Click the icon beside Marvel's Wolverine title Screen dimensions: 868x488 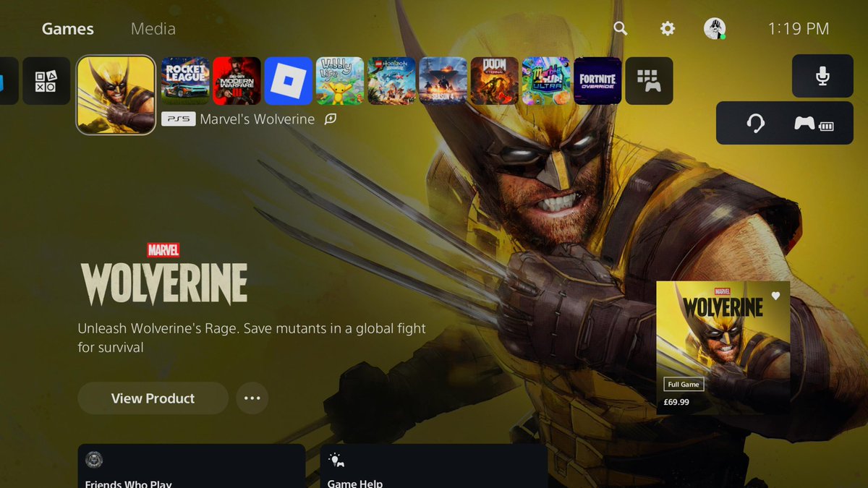[x=330, y=119]
